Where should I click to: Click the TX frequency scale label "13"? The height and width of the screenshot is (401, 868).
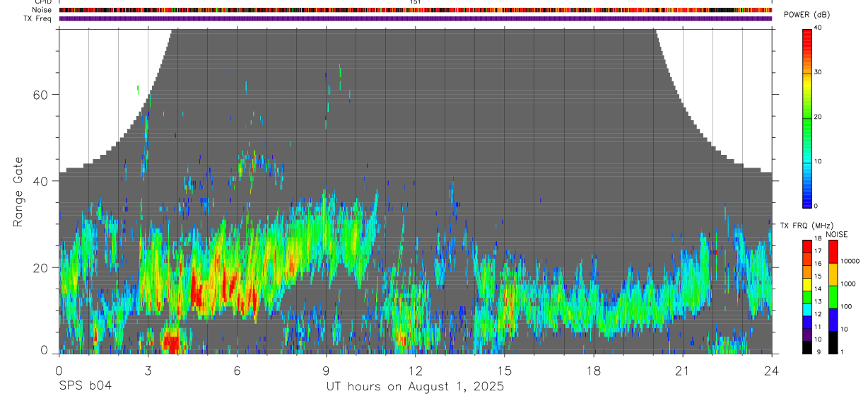click(819, 301)
